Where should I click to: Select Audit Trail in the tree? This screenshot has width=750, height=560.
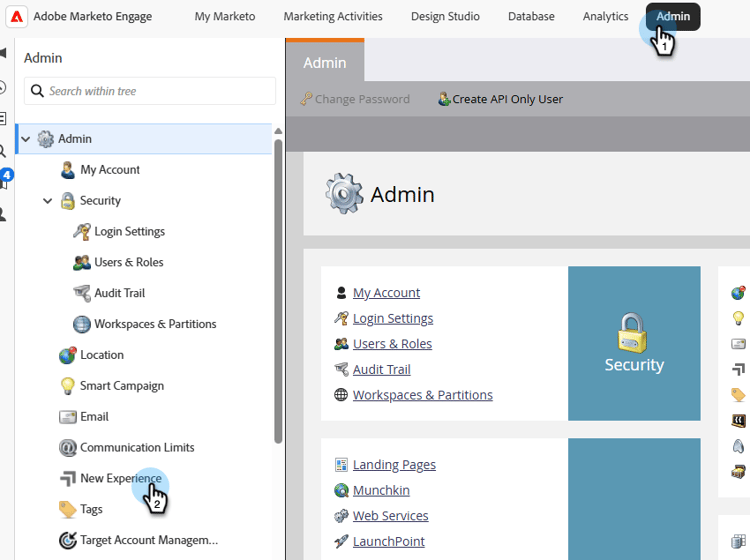[120, 293]
